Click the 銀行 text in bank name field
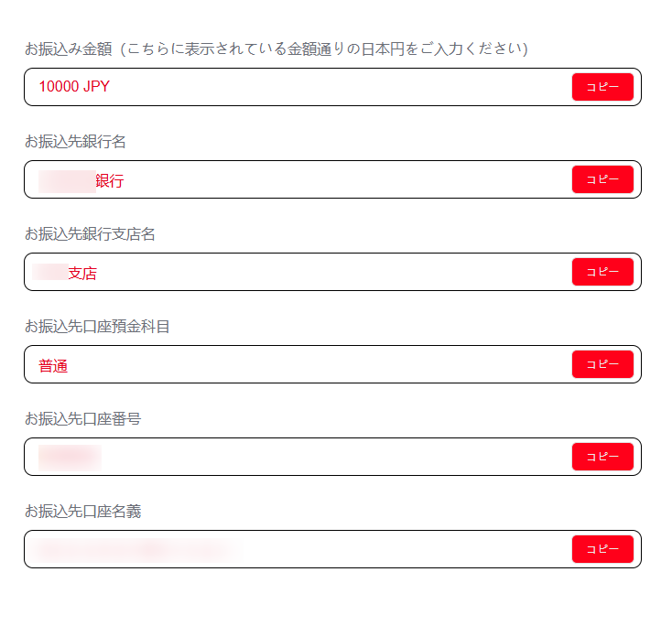Image resolution: width=672 pixels, height=626 pixels. [109, 181]
